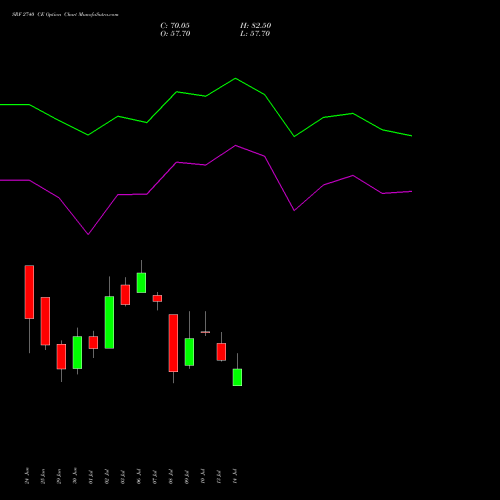The image size is (500, 500).
Task: Click the green candle for 06 Jul
Action: click(x=141, y=283)
